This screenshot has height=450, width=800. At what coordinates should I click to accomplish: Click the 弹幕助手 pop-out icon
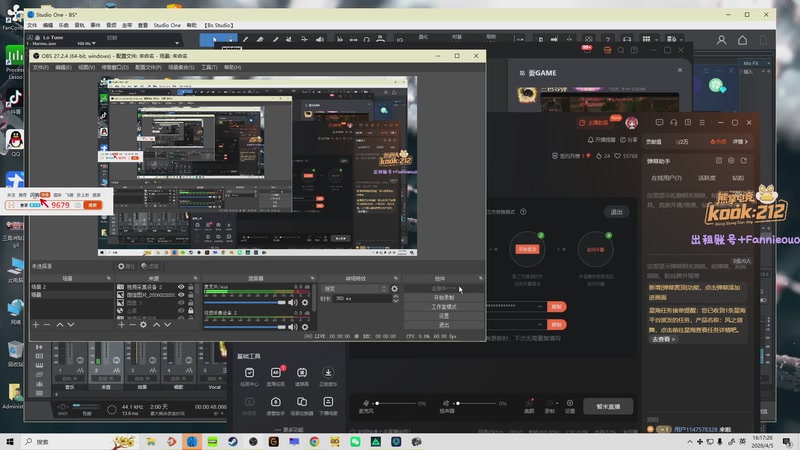pyautogui.click(x=744, y=161)
